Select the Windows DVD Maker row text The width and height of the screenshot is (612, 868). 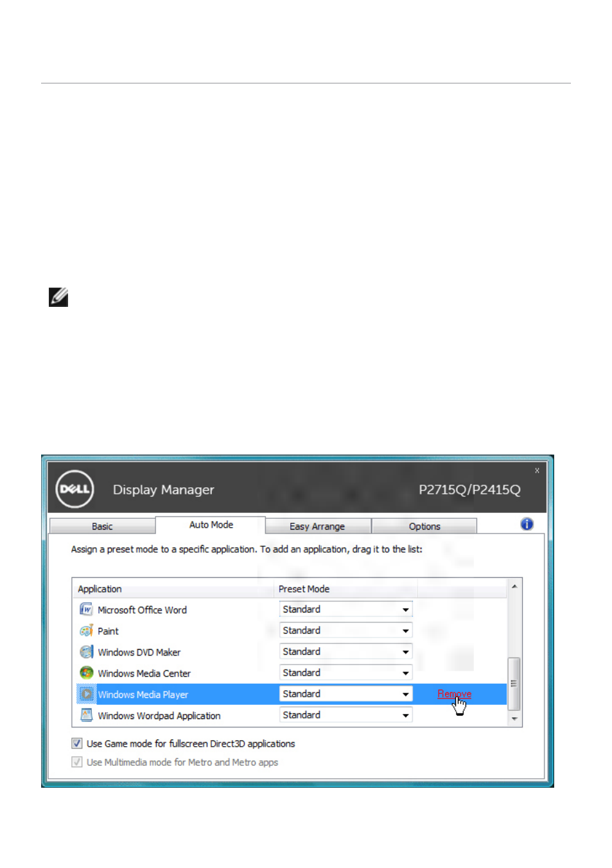pyautogui.click(x=139, y=652)
